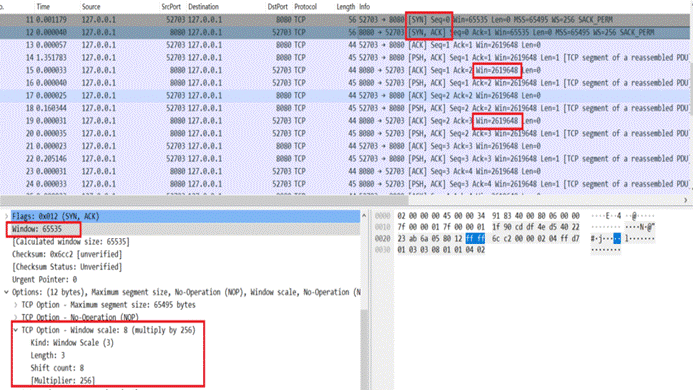The height and width of the screenshot is (390, 693).
Task: Click packet details vertical scrollbar thumb
Action: [365, 349]
